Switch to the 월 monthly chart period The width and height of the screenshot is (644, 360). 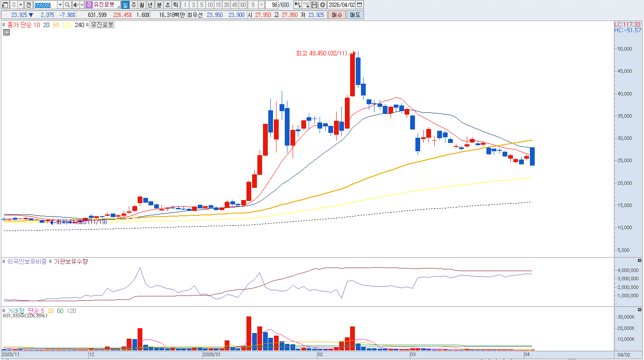[142, 5]
